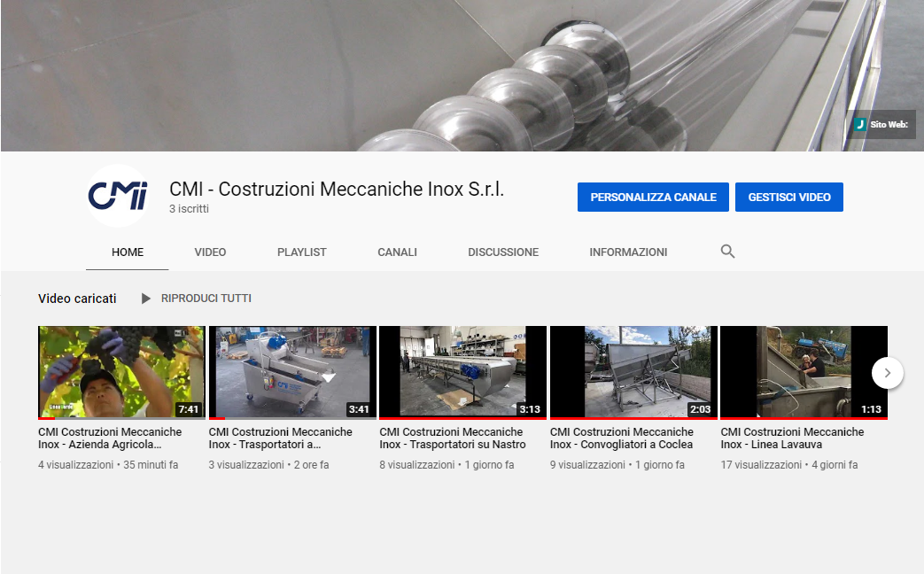Click the PERSONALIZZA CANALE button

(x=653, y=198)
